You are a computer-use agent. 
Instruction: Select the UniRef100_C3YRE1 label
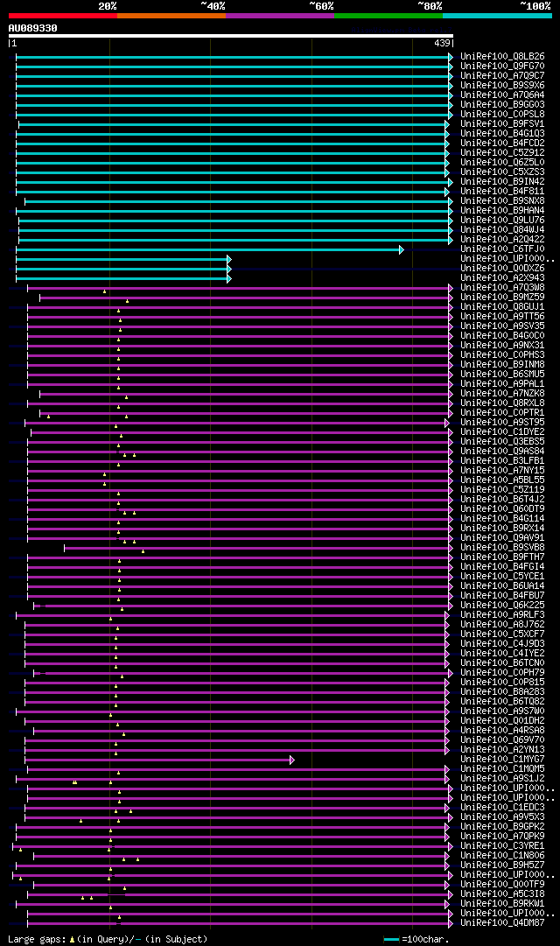(502, 847)
